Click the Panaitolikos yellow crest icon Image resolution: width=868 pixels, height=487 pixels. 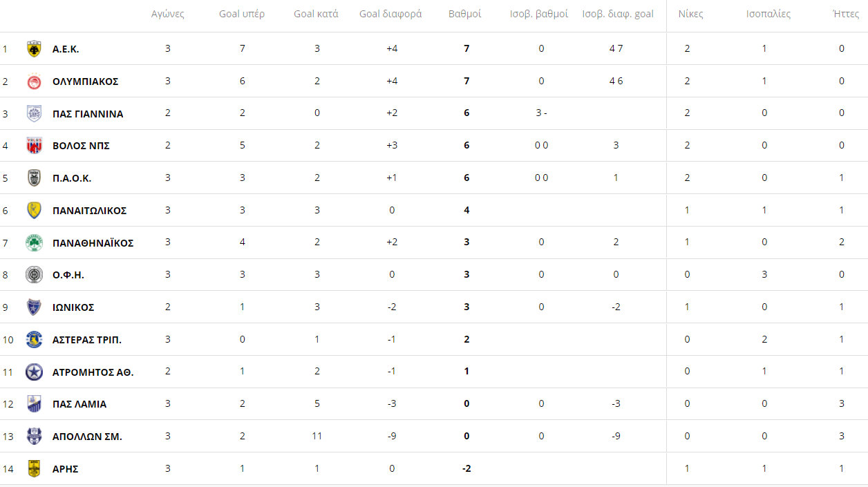[x=34, y=211]
